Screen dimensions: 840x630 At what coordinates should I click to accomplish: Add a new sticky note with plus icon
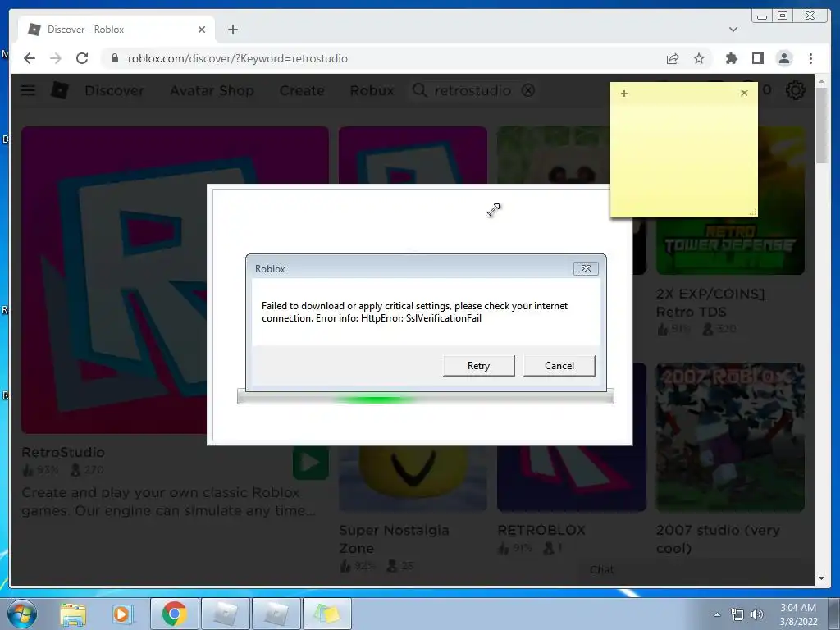tap(624, 94)
